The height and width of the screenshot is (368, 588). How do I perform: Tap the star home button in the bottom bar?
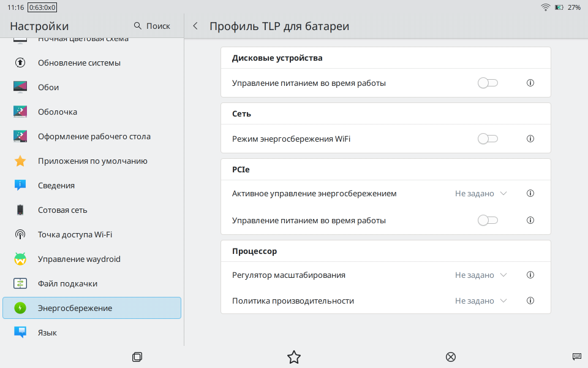[x=294, y=357]
